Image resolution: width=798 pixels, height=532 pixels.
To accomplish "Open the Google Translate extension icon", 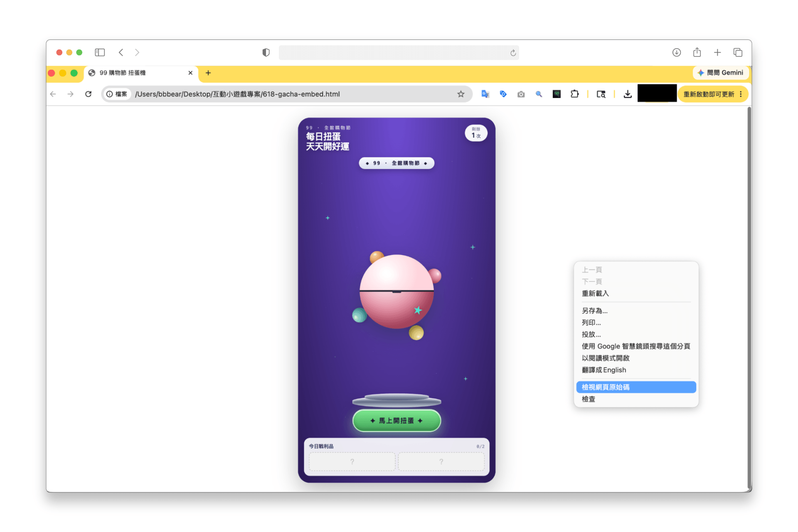I will 485,94.
